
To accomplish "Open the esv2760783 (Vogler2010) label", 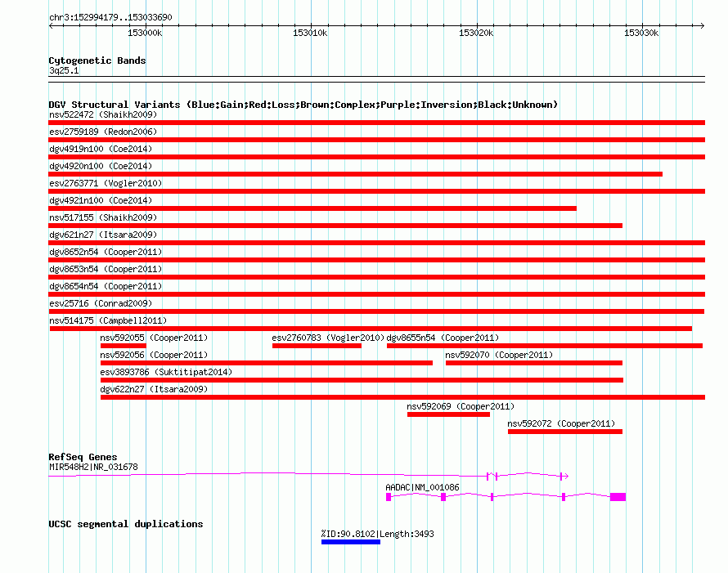I will click(328, 338).
